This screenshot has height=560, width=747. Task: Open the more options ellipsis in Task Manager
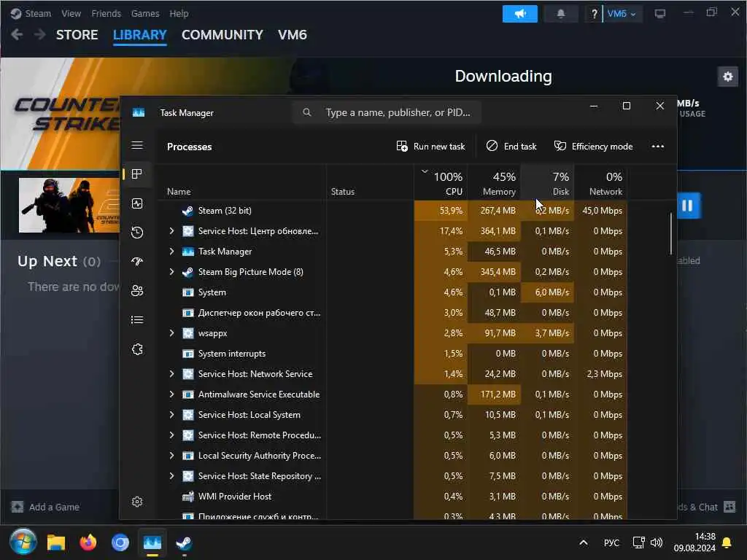657,146
